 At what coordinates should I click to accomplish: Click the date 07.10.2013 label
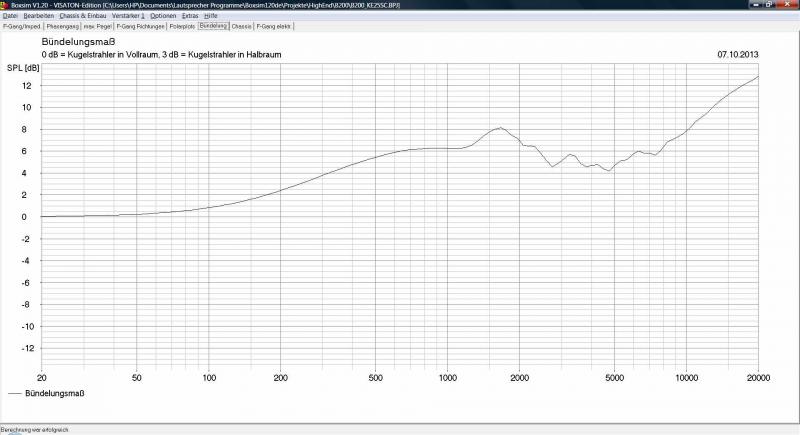tap(738, 55)
